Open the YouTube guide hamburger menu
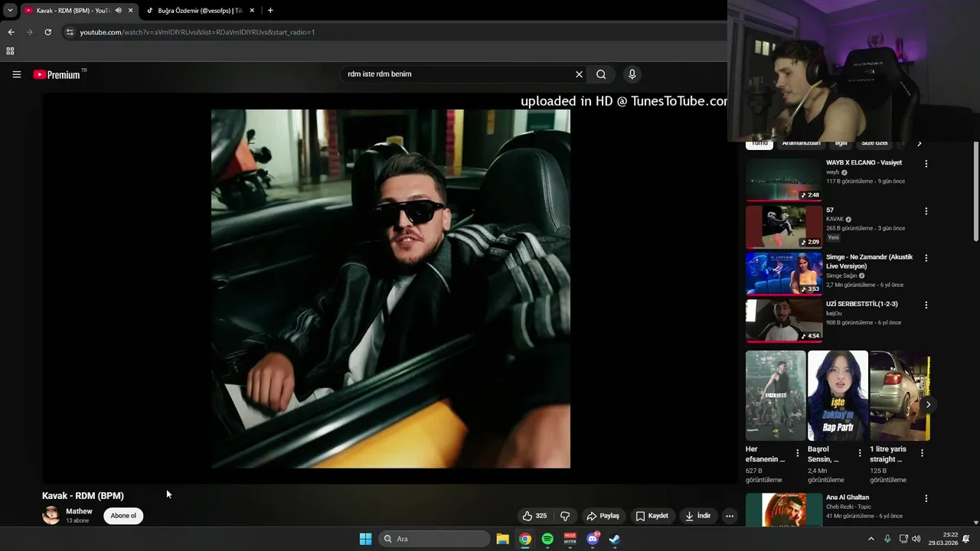 click(17, 74)
